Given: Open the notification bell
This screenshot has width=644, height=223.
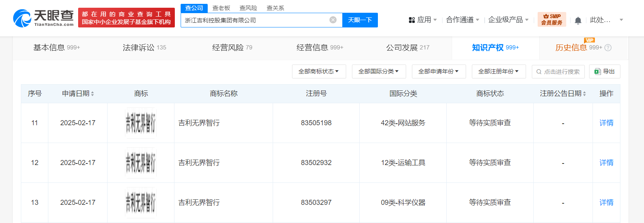Looking at the screenshot, I should (578, 20).
